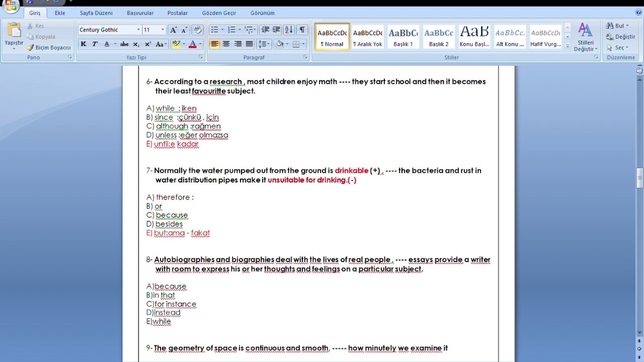
Task: Grow font size with the larger A button
Action: tap(174, 30)
